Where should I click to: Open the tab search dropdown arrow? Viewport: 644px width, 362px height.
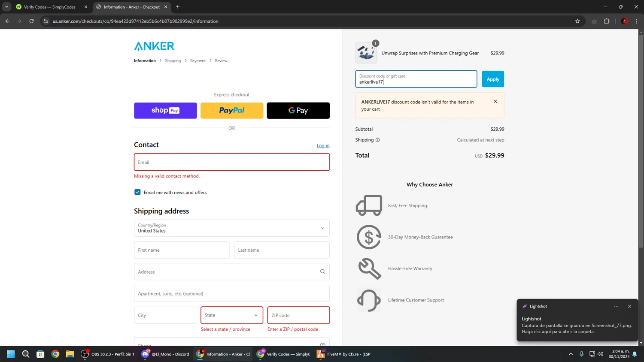click(x=6, y=7)
